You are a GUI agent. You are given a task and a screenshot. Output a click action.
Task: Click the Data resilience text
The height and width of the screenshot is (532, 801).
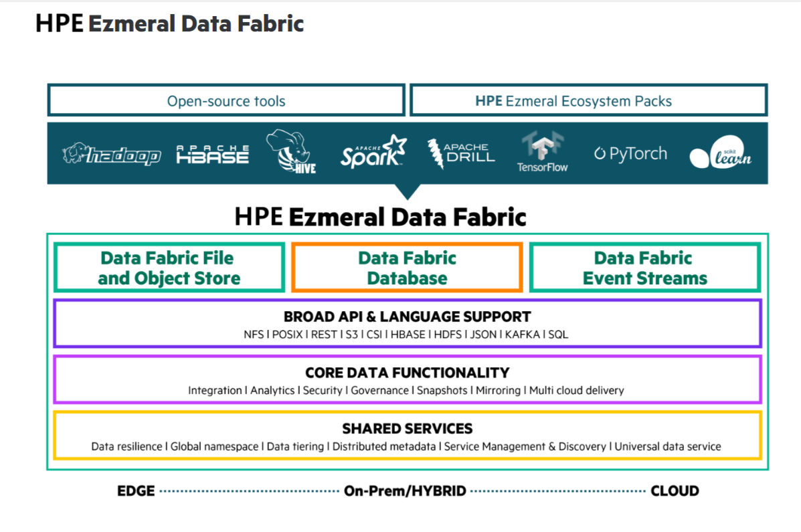(126, 446)
